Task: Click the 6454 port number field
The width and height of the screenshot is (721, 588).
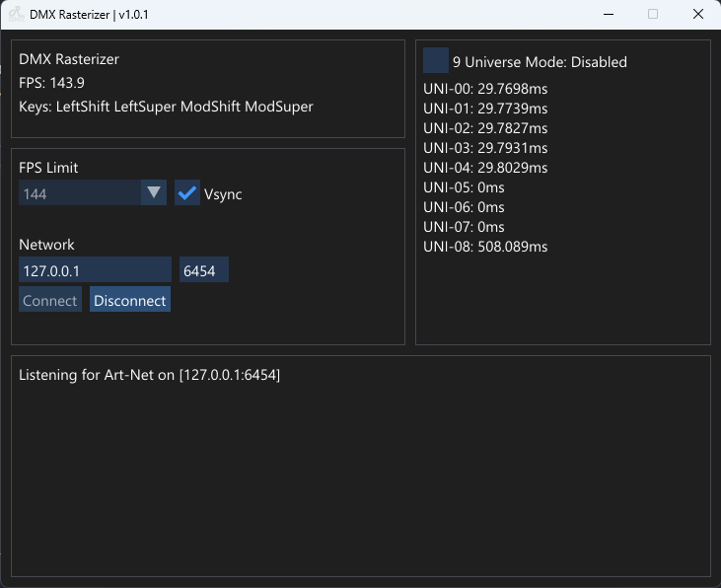Action: point(203,270)
